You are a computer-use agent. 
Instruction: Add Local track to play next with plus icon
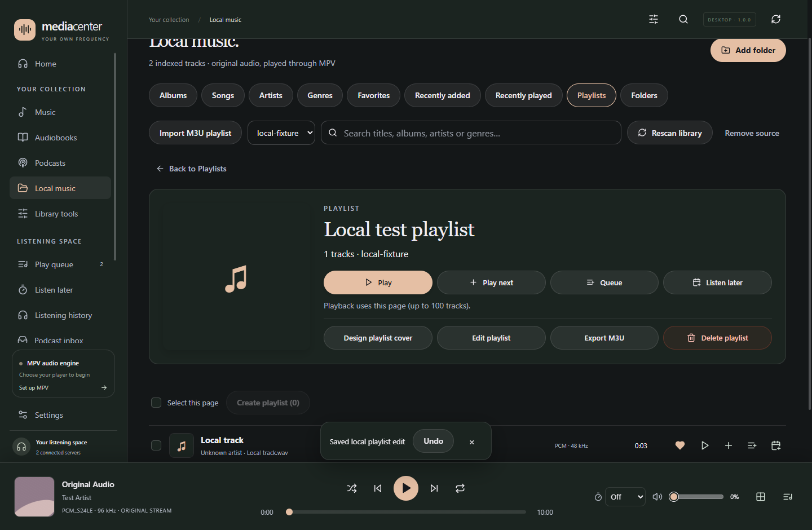click(729, 445)
